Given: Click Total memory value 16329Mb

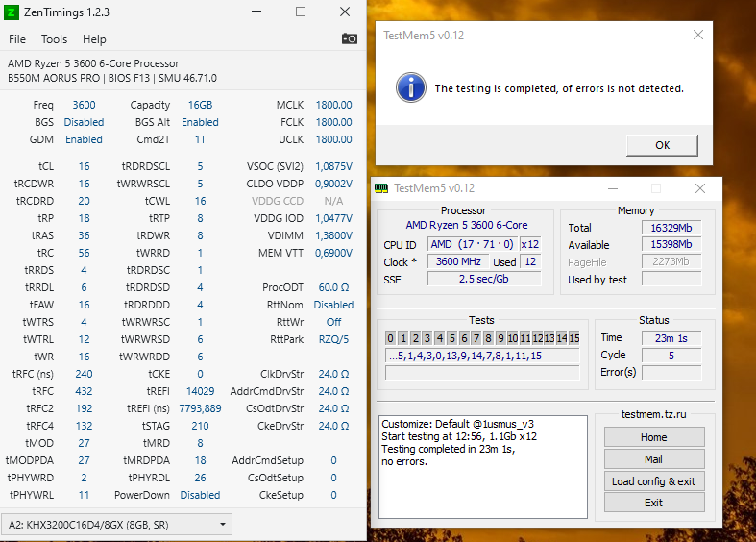Looking at the screenshot, I should 671,228.
